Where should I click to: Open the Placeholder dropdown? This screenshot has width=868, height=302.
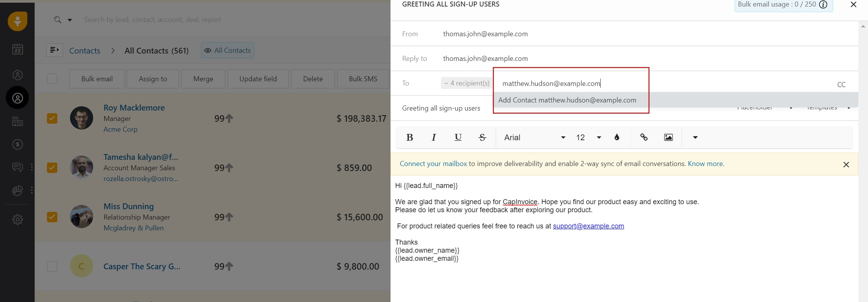tap(765, 108)
